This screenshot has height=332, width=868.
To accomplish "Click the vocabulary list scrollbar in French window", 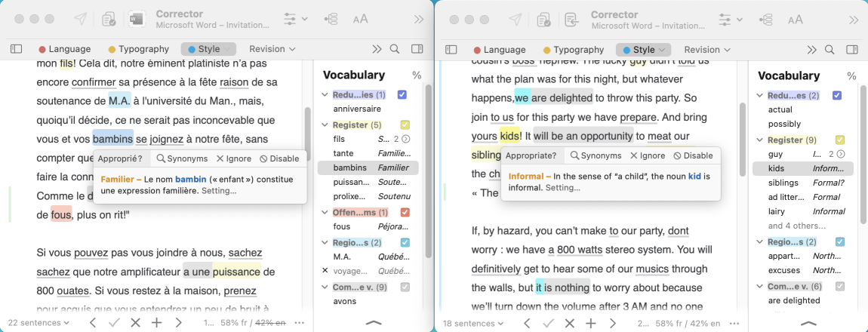I will [x=428, y=171].
